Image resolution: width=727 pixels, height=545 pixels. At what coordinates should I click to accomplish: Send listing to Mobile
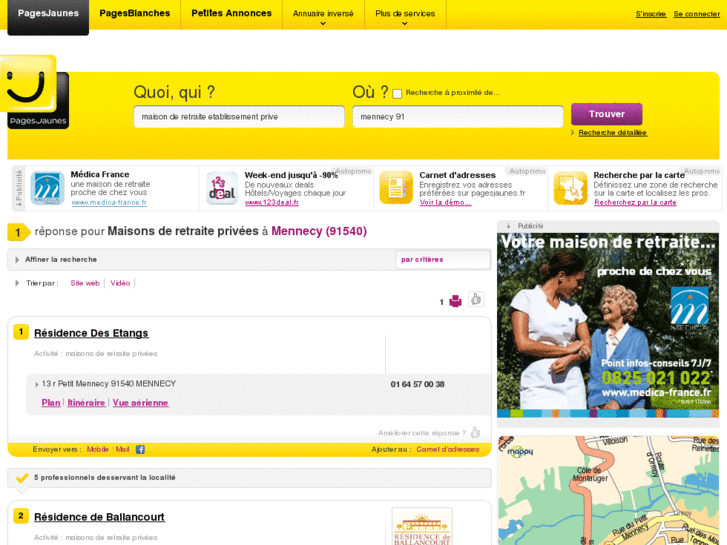97,449
